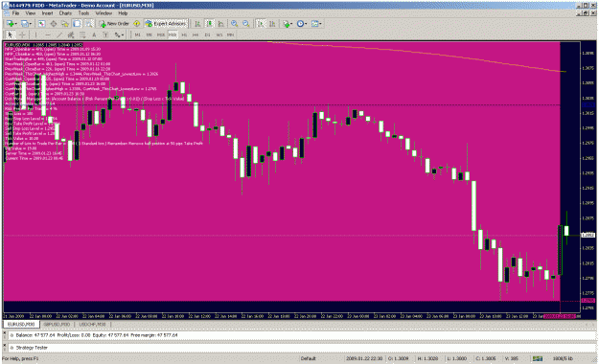Open the Help menu

click(x=123, y=13)
